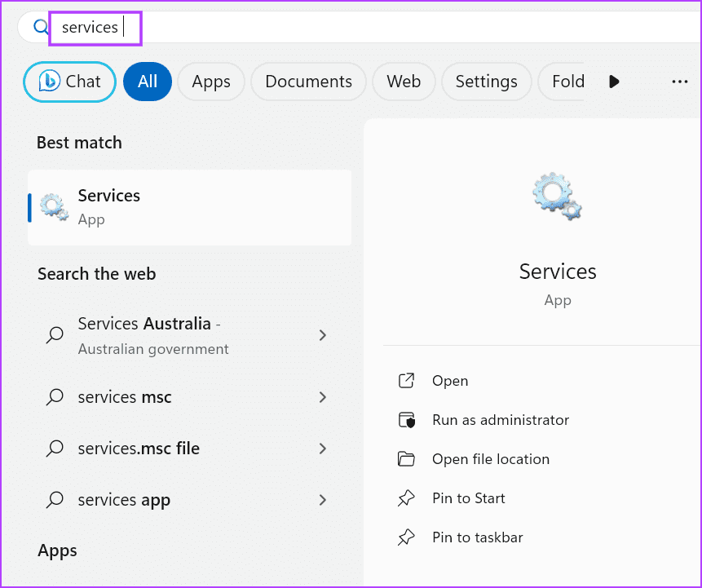Select web suggestion 'services msc'

coord(190,397)
